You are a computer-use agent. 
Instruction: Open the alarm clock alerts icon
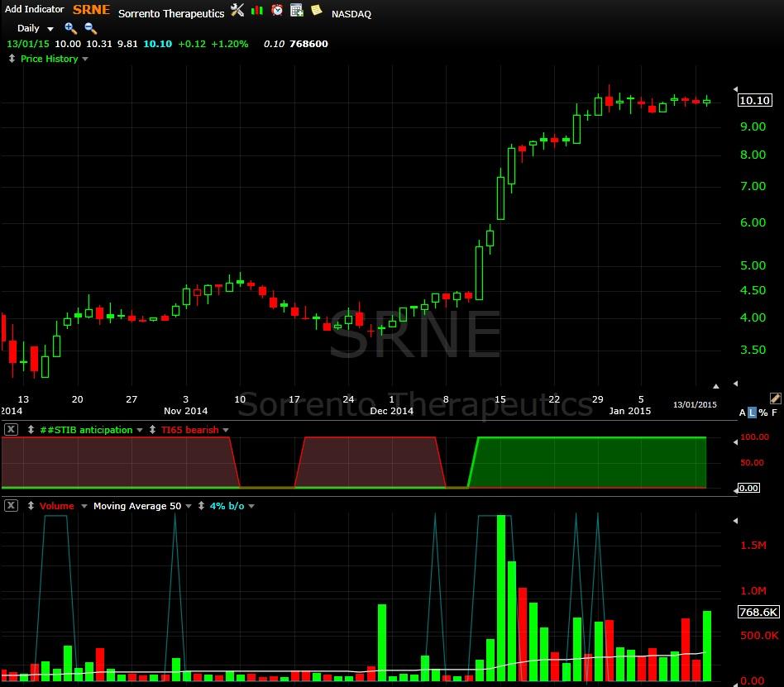coord(277,10)
